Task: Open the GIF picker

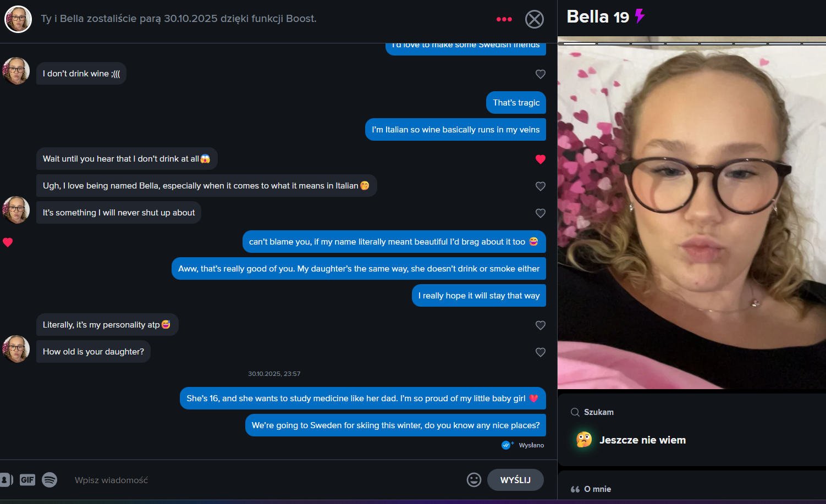Action: pyautogui.click(x=27, y=480)
